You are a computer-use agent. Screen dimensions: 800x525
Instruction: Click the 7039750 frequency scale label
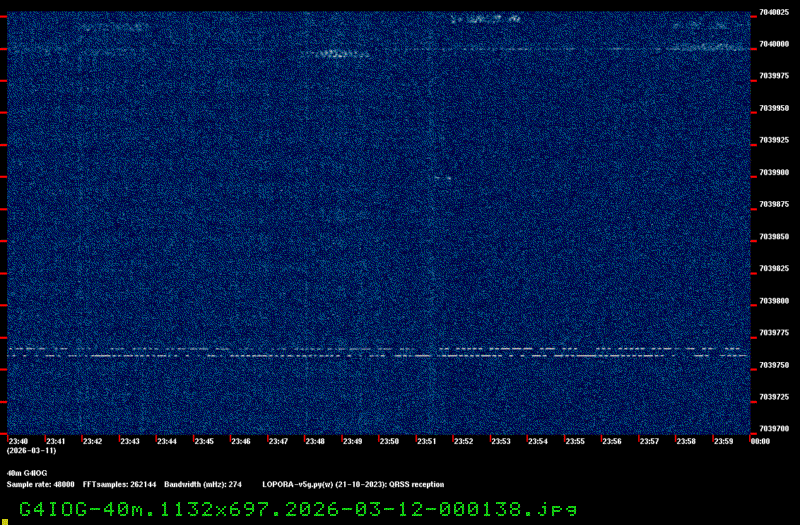[x=774, y=365]
